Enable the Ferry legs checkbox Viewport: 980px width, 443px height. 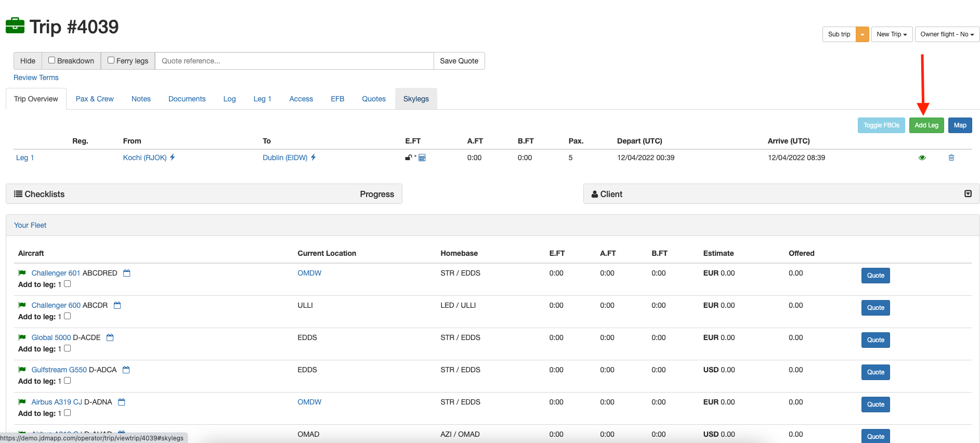tap(111, 60)
